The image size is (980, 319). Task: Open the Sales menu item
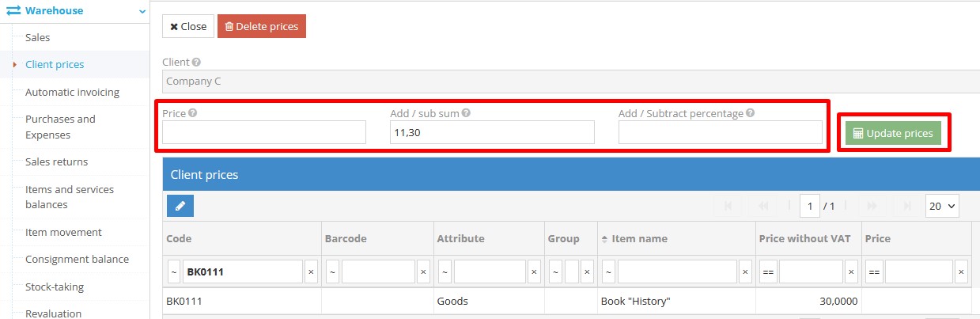(37, 37)
